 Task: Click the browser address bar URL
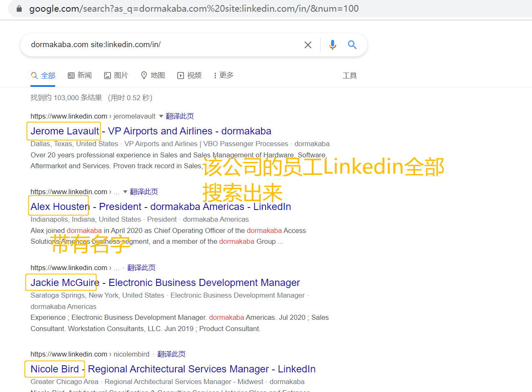click(x=194, y=9)
